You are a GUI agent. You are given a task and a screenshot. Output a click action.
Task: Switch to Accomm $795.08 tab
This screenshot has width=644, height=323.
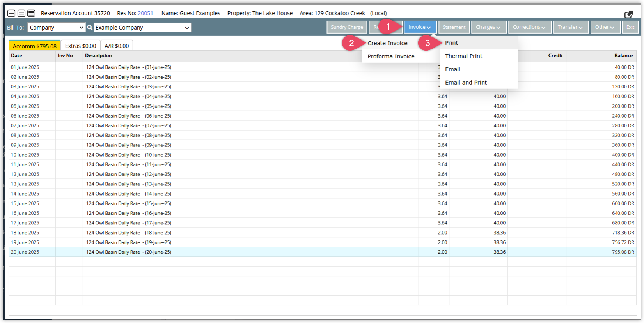(x=35, y=46)
